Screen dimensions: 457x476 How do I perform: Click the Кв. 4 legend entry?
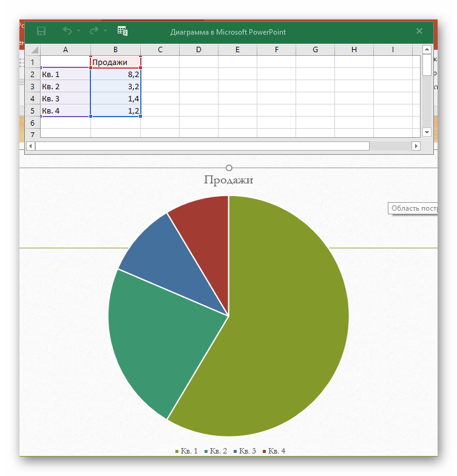[x=274, y=450]
